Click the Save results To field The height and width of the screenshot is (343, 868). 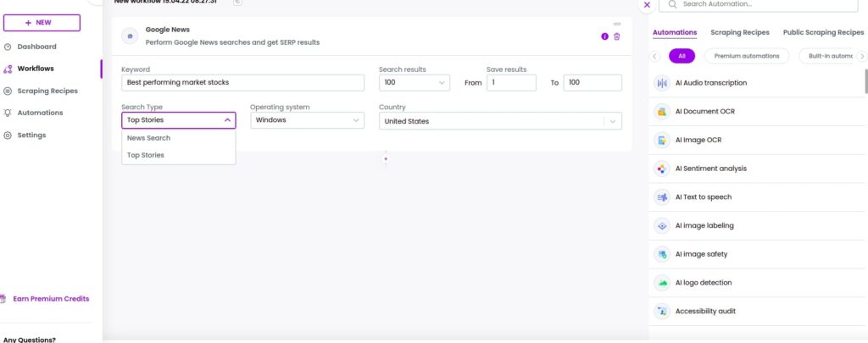[x=593, y=83]
